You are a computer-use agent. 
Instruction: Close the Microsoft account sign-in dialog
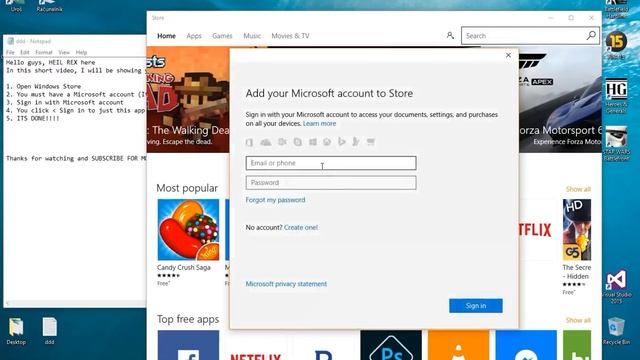point(508,55)
